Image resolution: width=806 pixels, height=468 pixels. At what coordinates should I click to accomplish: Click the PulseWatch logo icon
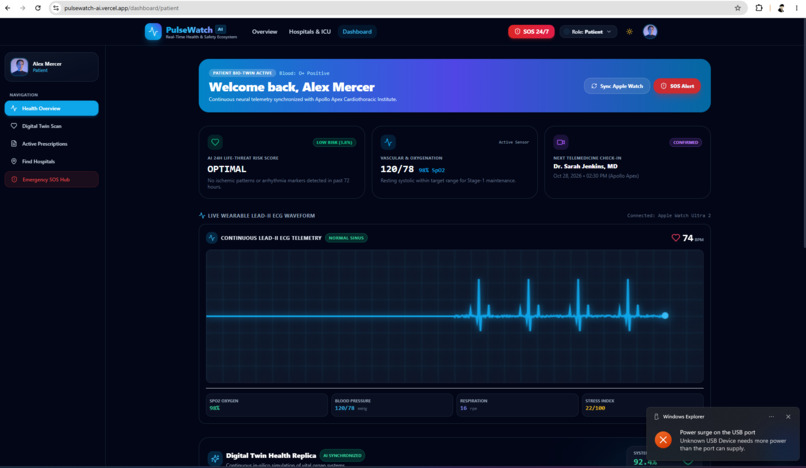tap(153, 31)
